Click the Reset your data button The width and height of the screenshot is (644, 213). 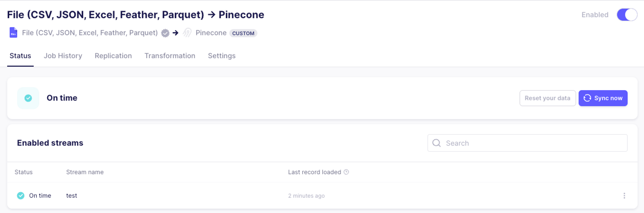[x=547, y=98]
